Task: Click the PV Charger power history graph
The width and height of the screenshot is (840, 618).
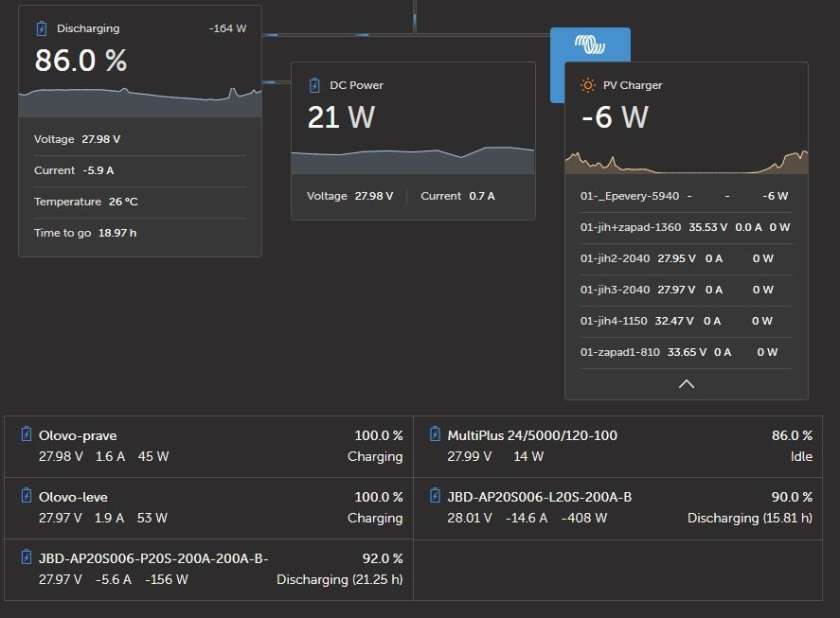Action: [687, 162]
